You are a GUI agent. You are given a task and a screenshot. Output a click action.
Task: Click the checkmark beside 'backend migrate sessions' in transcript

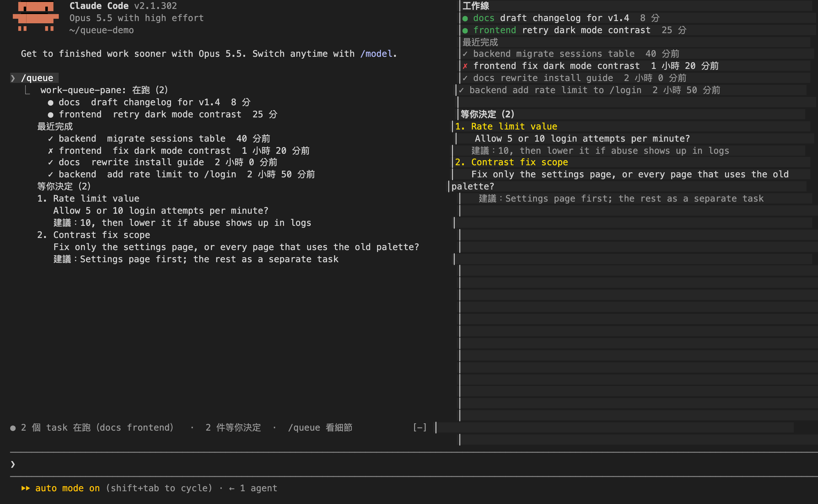click(x=51, y=139)
